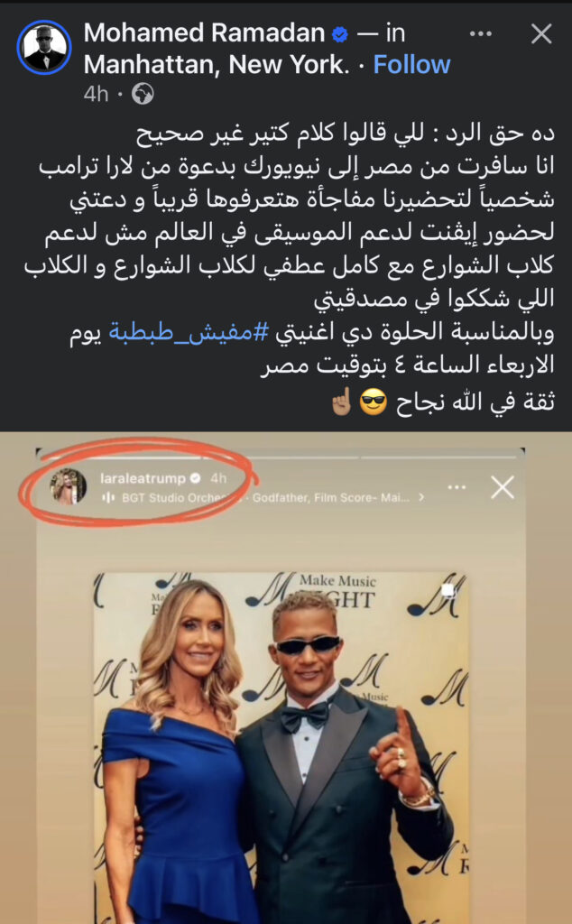The image size is (572, 924).
Task: Click the globe public audience icon
Action: 143,94
